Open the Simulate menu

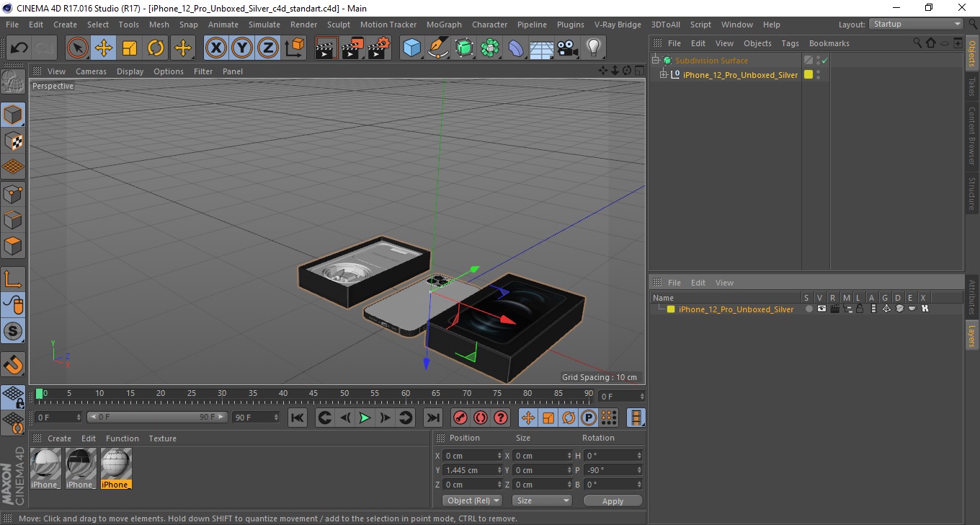coord(264,25)
